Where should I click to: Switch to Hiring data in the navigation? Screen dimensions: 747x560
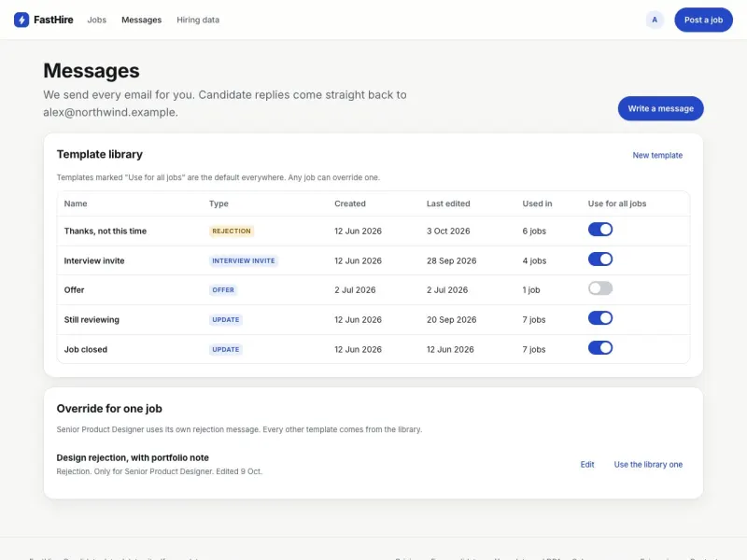click(x=198, y=20)
